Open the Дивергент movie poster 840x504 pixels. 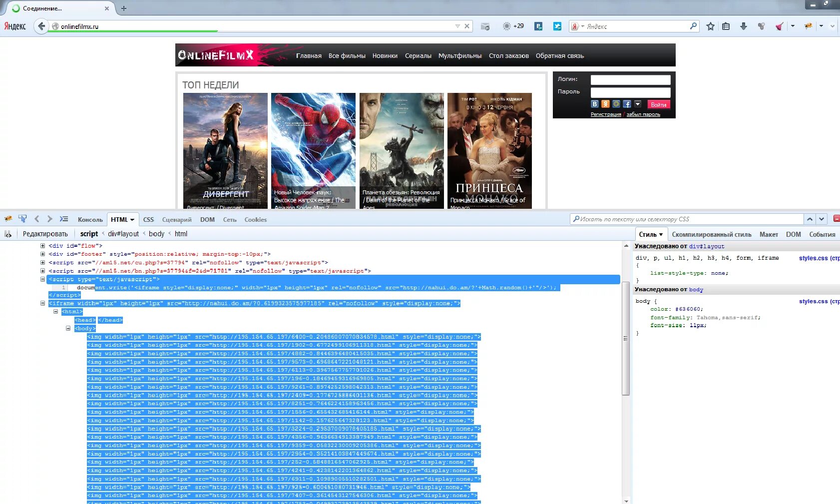click(x=225, y=151)
